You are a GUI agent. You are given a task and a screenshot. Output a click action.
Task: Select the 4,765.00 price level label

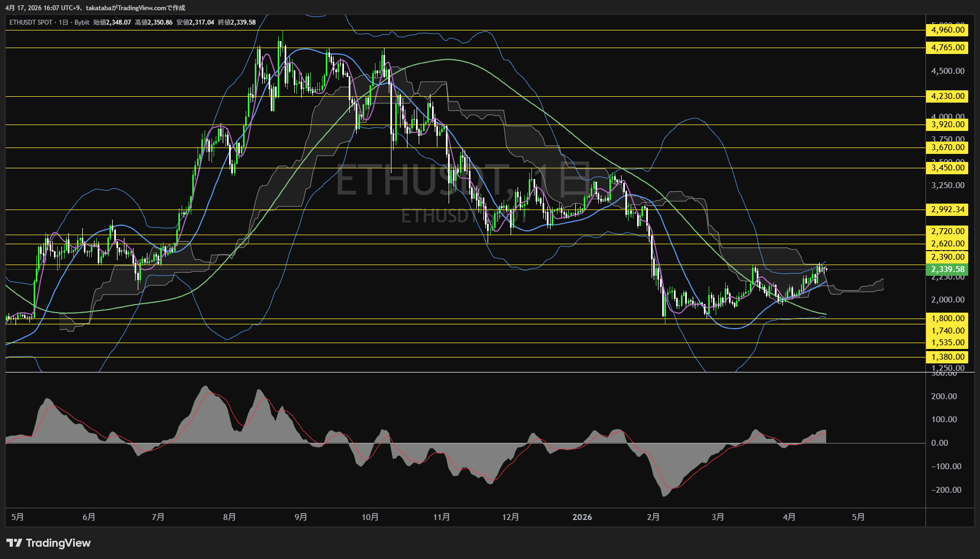pos(947,48)
